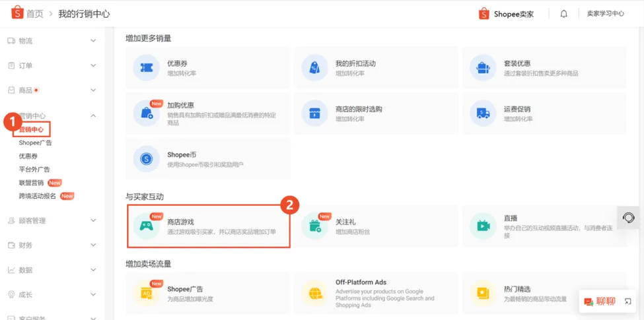Select 营销中心 submenu item
The width and height of the screenshot is (644, 320).
point(31,129)
